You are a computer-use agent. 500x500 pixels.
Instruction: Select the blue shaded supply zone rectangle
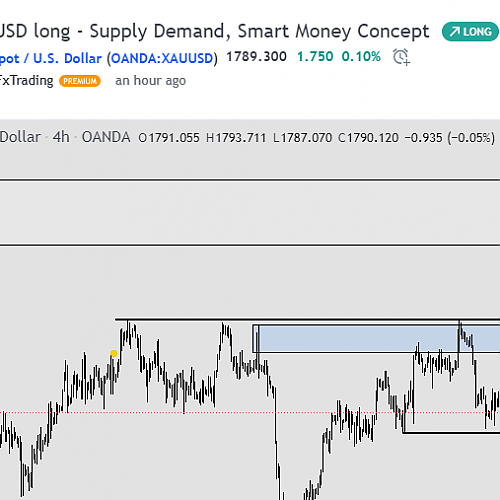(x=376, y=339)
